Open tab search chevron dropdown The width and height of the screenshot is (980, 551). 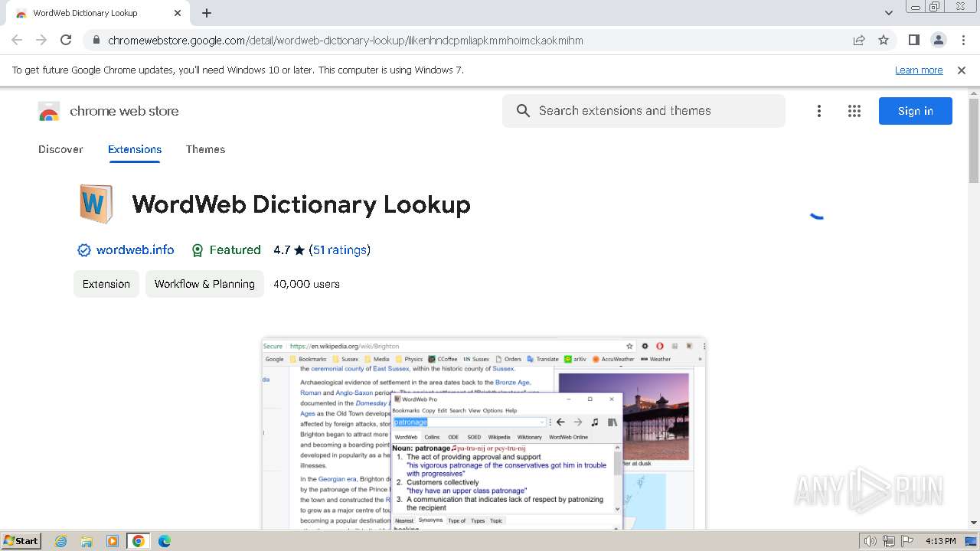pos(889,13)
